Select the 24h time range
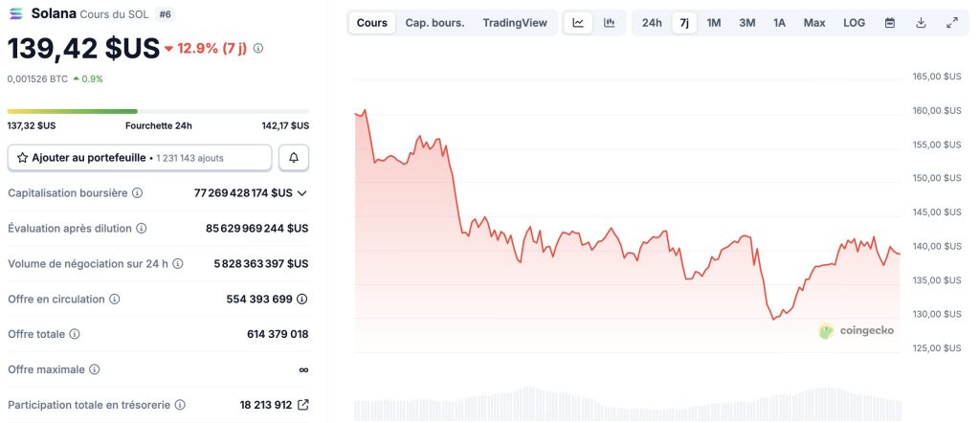 (x=652, y=23)
